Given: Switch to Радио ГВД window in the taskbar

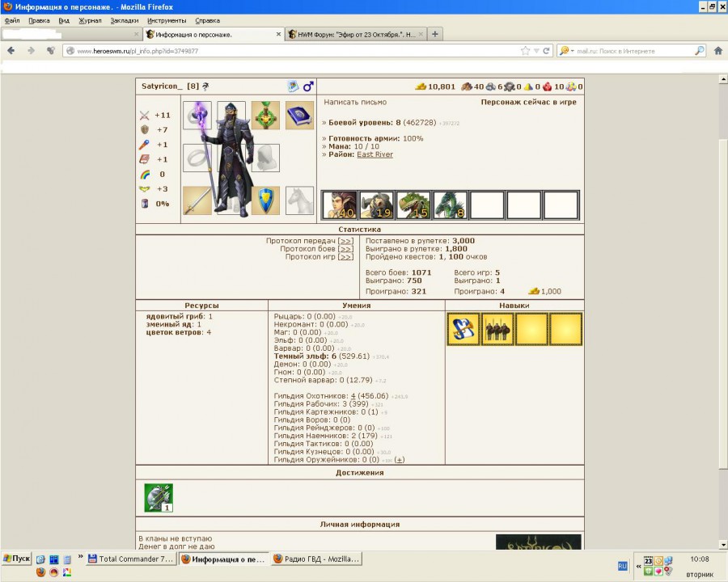Looking at the screenshot, I should coord(316,559).
